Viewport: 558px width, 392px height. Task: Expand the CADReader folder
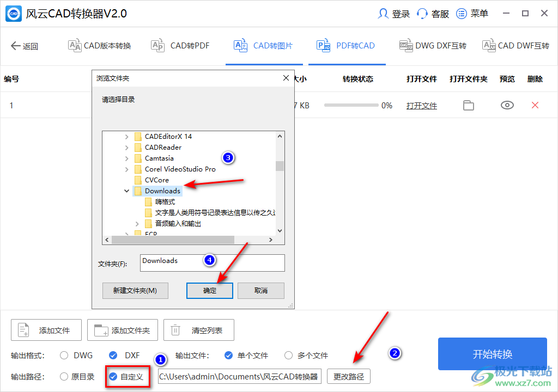(x=126, y=147)
